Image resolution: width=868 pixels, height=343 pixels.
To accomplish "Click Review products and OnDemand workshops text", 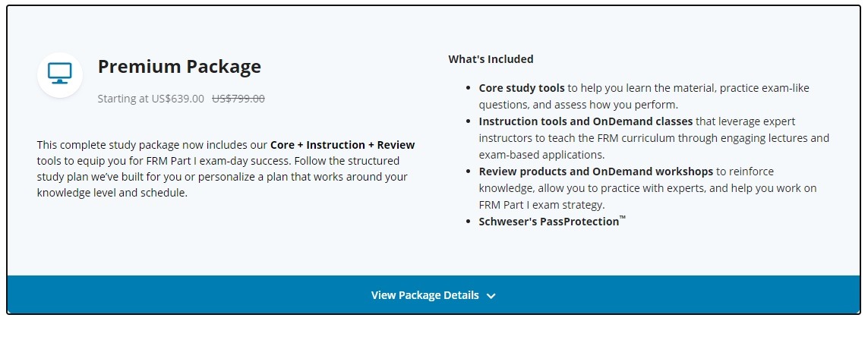I will tap(595, 171).
